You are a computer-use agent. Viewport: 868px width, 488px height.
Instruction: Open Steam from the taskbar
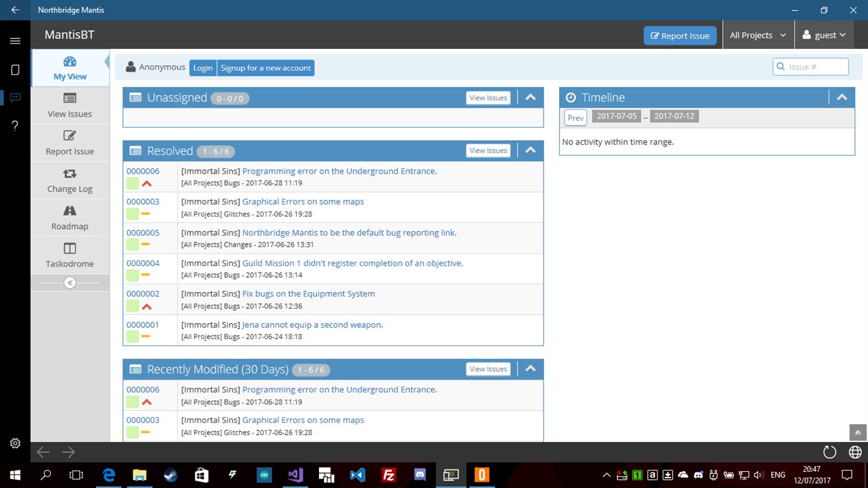pos(171,476)
